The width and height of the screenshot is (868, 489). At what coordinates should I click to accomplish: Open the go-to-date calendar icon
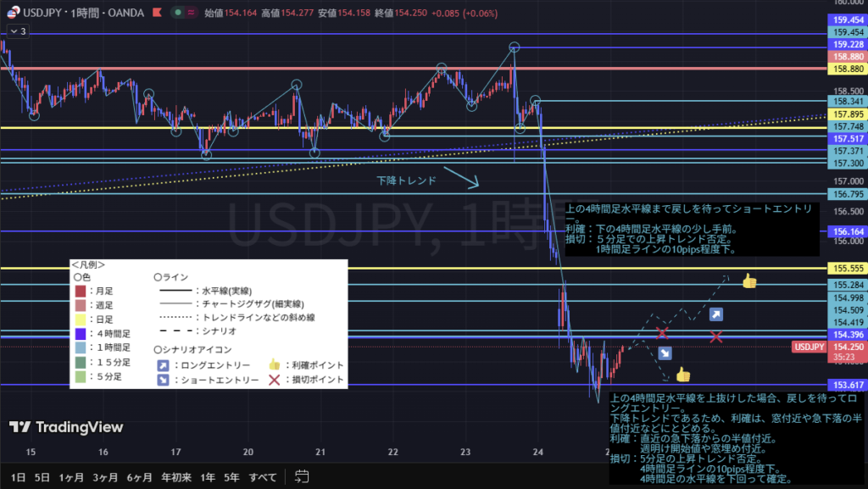tap(300, 477)
